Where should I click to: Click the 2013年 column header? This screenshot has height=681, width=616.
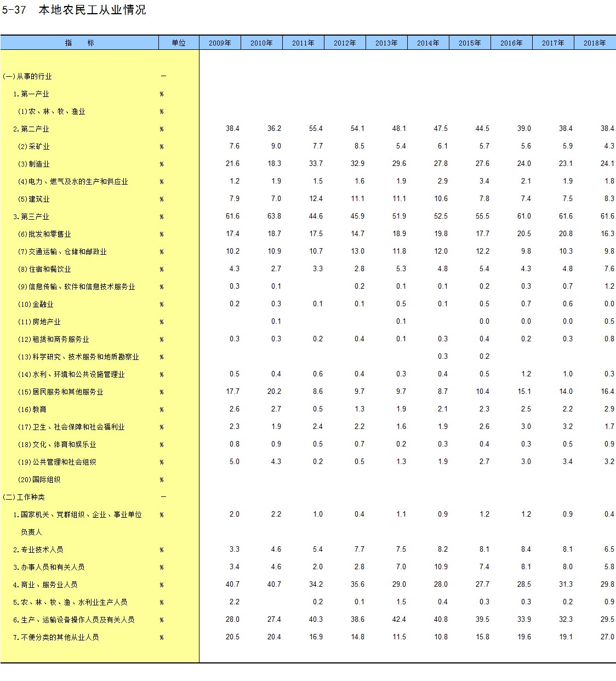coord(386,43)
